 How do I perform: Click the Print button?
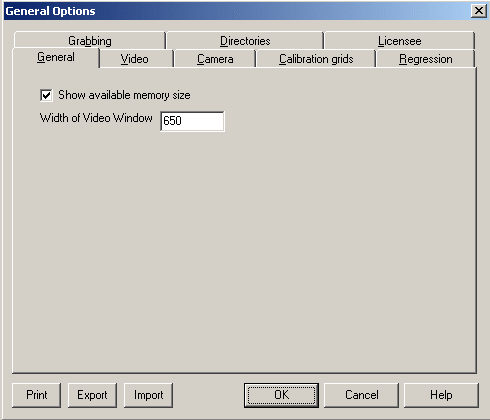click(x=37, y=395)
